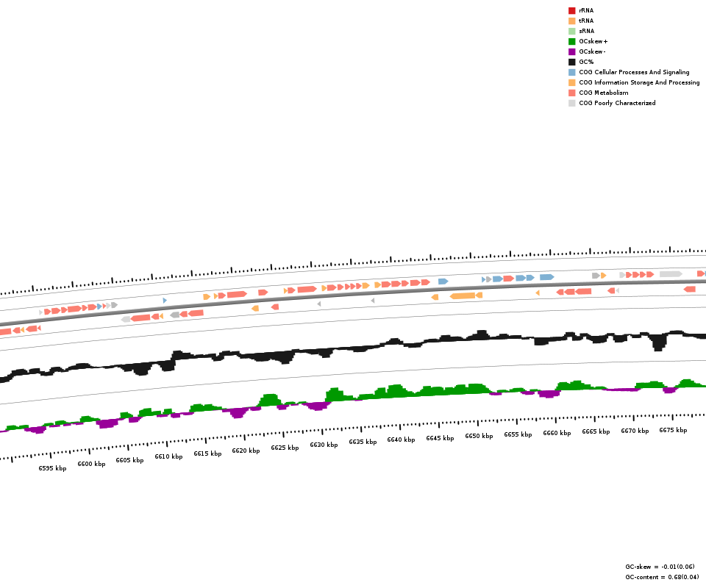Click the orange tRNA legend swatch
The height and width of the screenshot is (588, 706).
(571, 21)
